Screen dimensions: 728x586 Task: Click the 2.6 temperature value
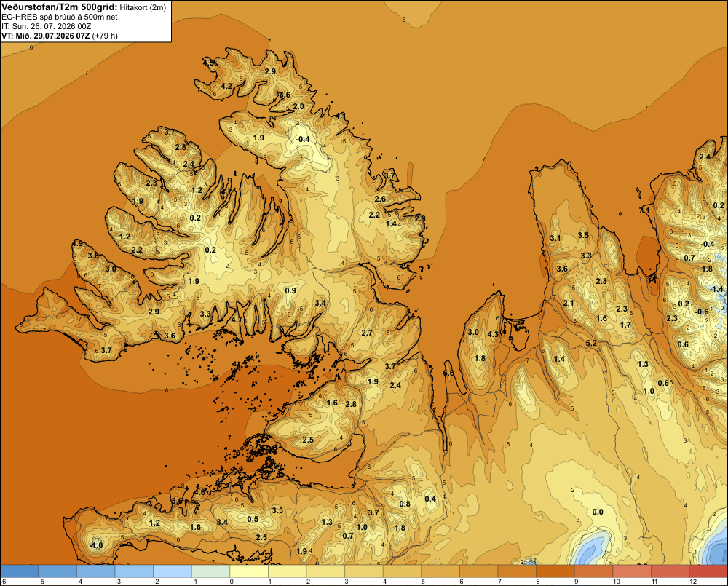tap(380, 199)
